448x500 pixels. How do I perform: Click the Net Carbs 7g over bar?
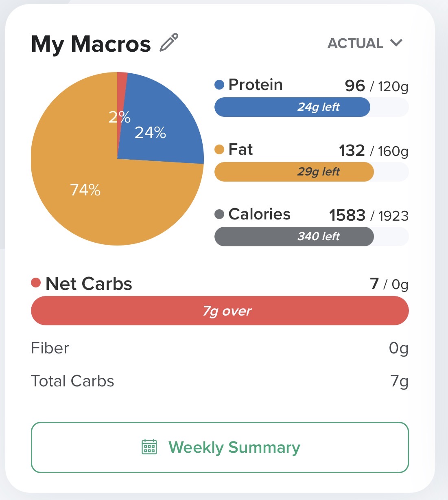click(x=220, y=311)
